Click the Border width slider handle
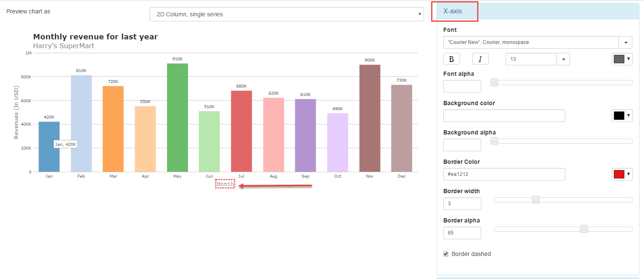The width and height of the screenshot is (644, 279). (x=535, y=200)
